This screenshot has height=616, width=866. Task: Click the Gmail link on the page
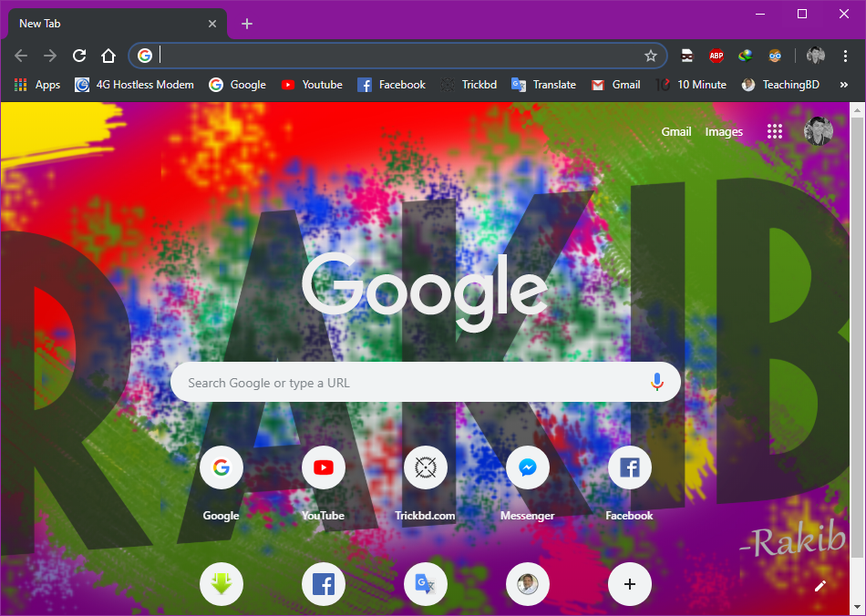[676, 131]
